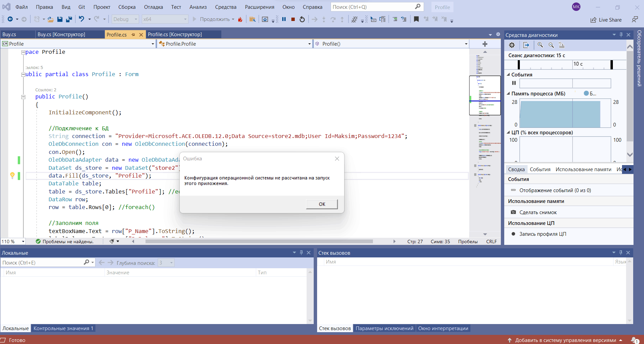This screenshot has width=644, height=344.
Task: Collapse the Память процесса (МБ) graph
Action: coord(508,93)
